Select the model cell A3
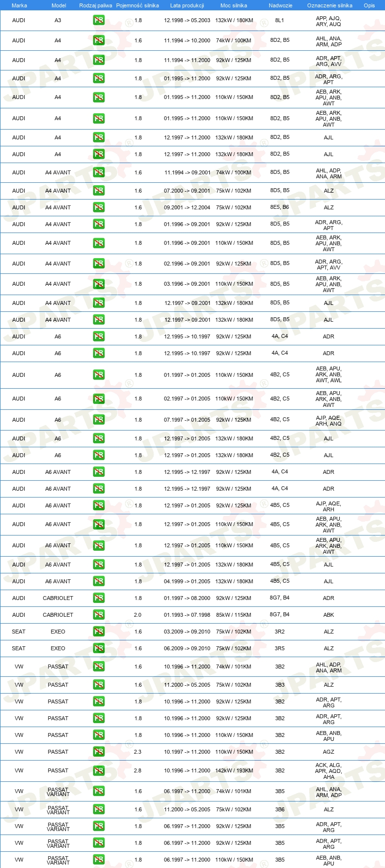385x868 pixels. (x=58, y=21)
